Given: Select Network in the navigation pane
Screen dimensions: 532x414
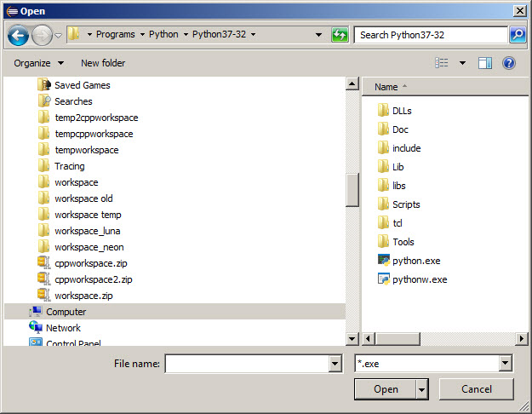Looking at the screenshot, I should [x=63, y=328].
